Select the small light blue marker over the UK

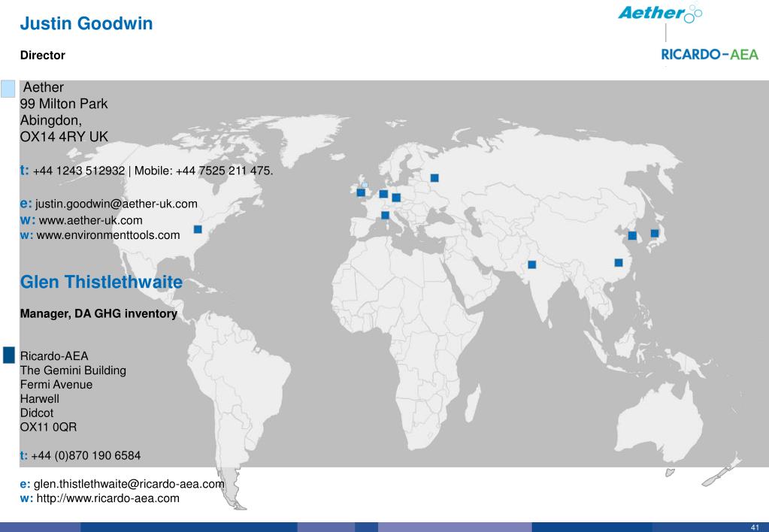click(x=365, y=185)
